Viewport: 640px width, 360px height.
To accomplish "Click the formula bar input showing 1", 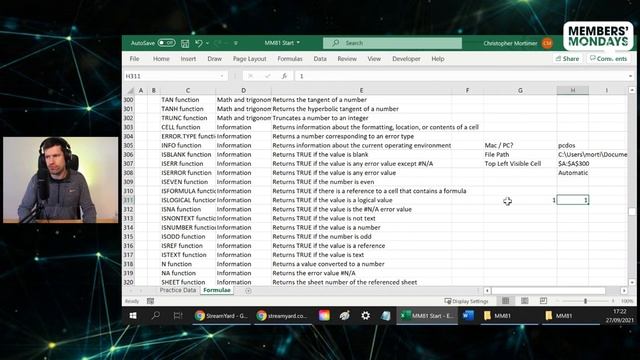I will (461, 76).
